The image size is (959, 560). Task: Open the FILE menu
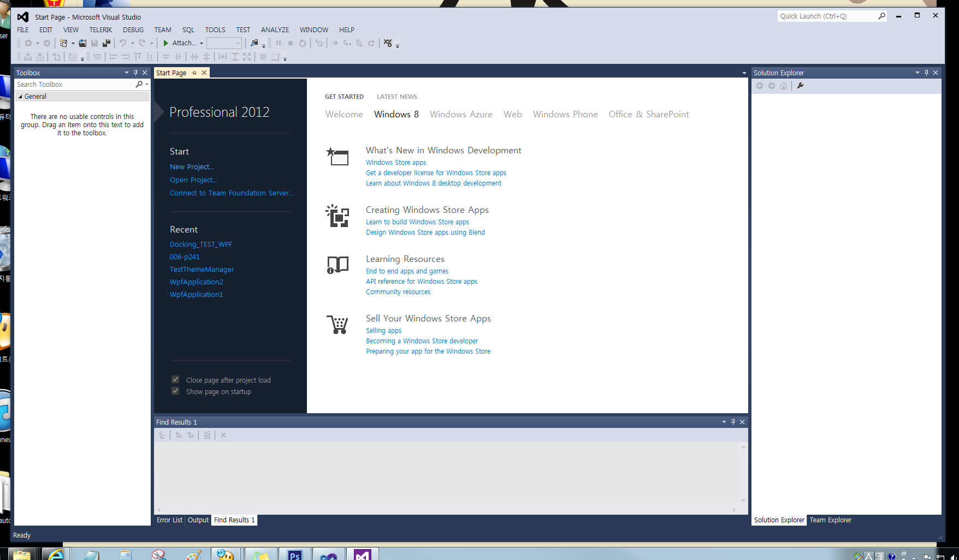point(23,30)
